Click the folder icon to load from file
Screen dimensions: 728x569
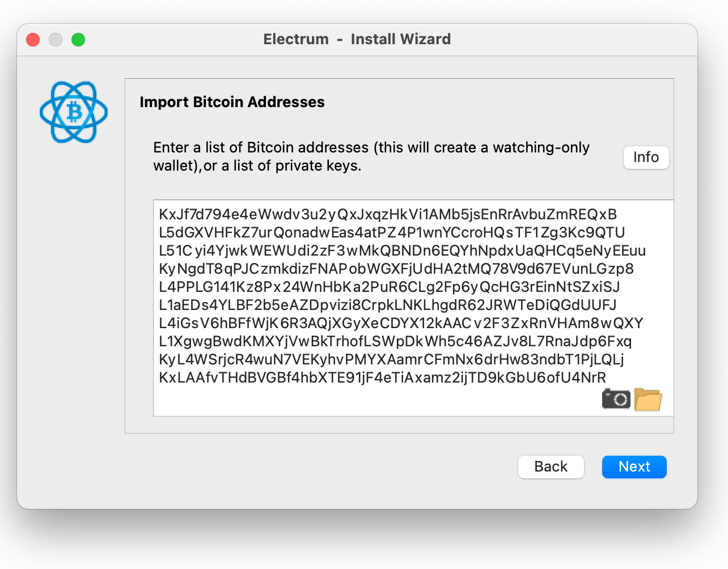coord(647,399)
